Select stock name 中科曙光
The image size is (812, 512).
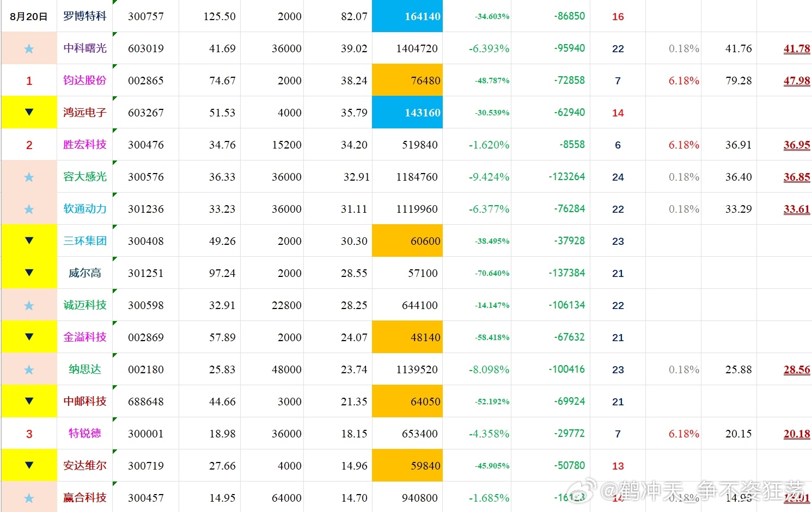85,48
